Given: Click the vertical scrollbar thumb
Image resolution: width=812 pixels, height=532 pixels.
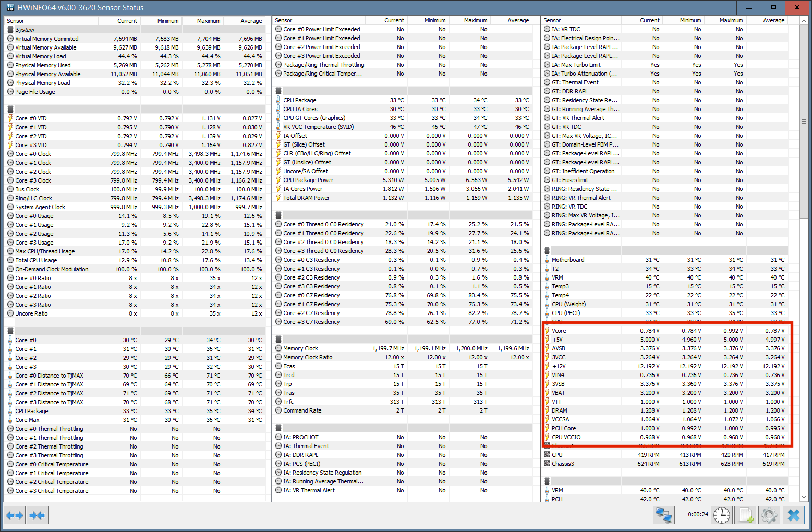Looking at the screenshot, I should pyautogui.click(x=804, y=122).
